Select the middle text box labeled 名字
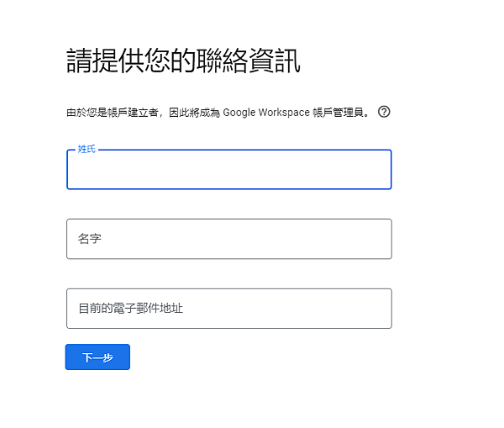The image size is (504, 428). coord(229,239)
